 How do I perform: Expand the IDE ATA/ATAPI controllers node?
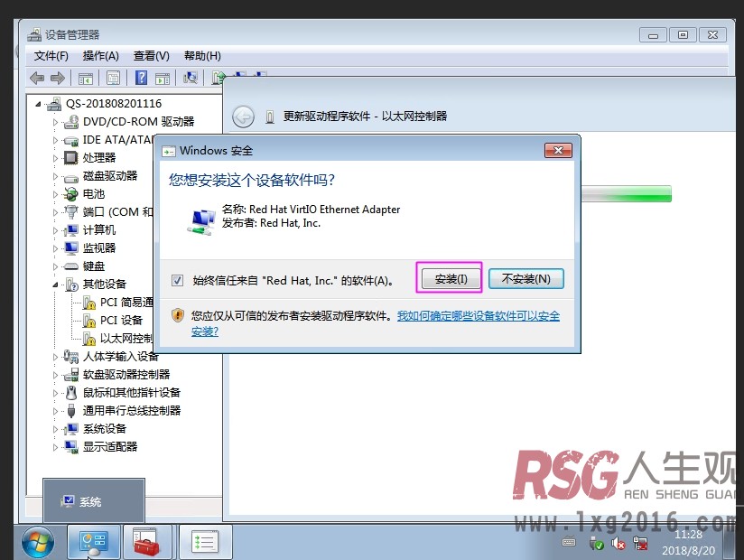(x=55, y=140)
